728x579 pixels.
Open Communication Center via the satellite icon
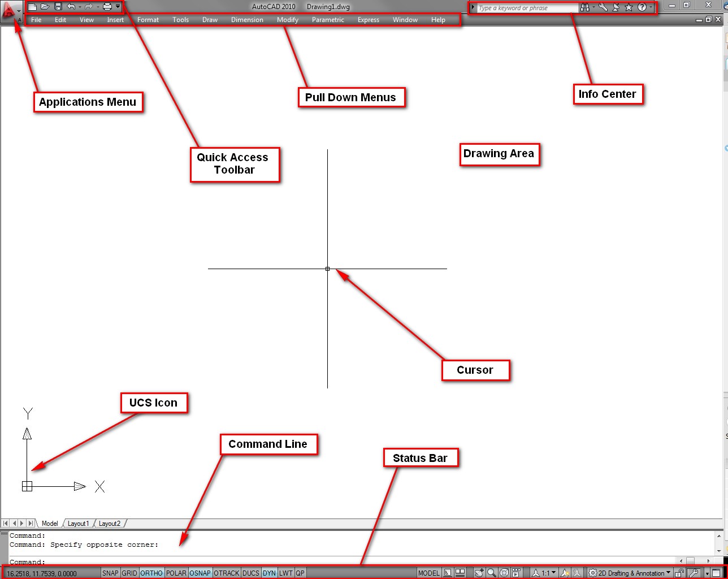pyautogui.click(x=616, y=7)
